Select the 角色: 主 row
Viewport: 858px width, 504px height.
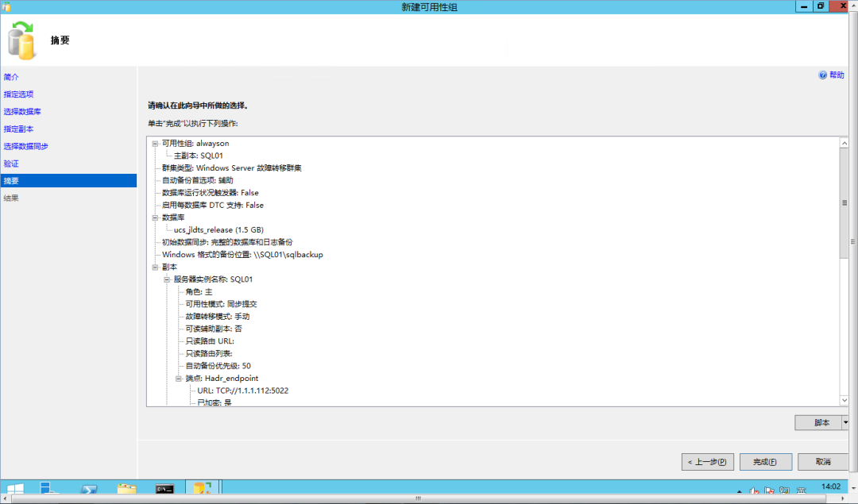point(199,292)
